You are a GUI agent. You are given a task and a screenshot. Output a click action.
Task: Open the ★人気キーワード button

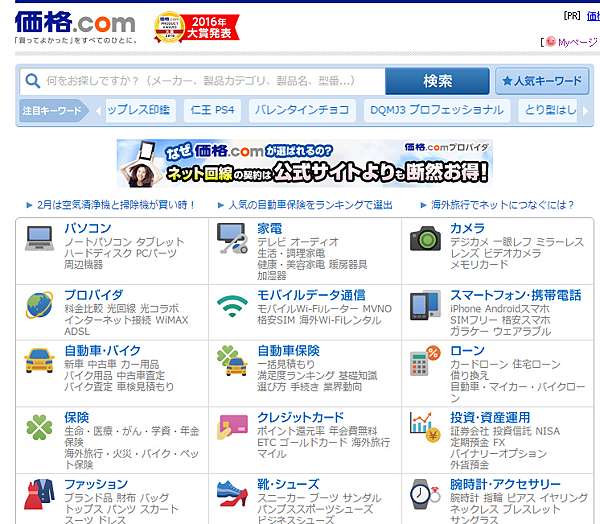click(x=542, y=81)
